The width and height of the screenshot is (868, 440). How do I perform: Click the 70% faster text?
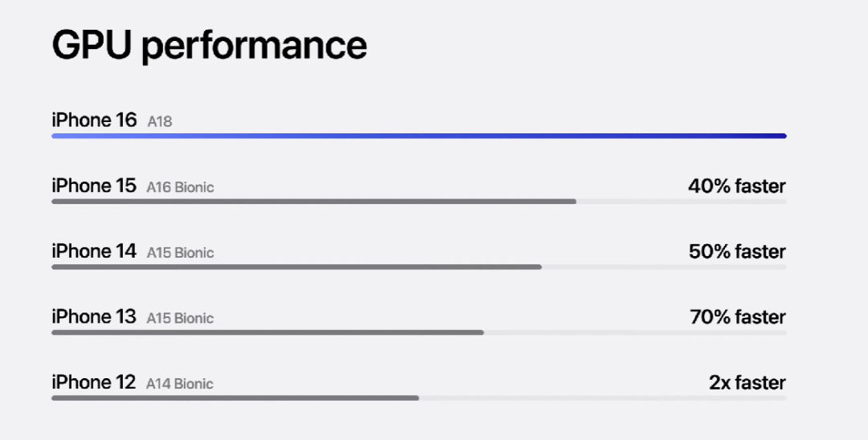tap(737, 317)
